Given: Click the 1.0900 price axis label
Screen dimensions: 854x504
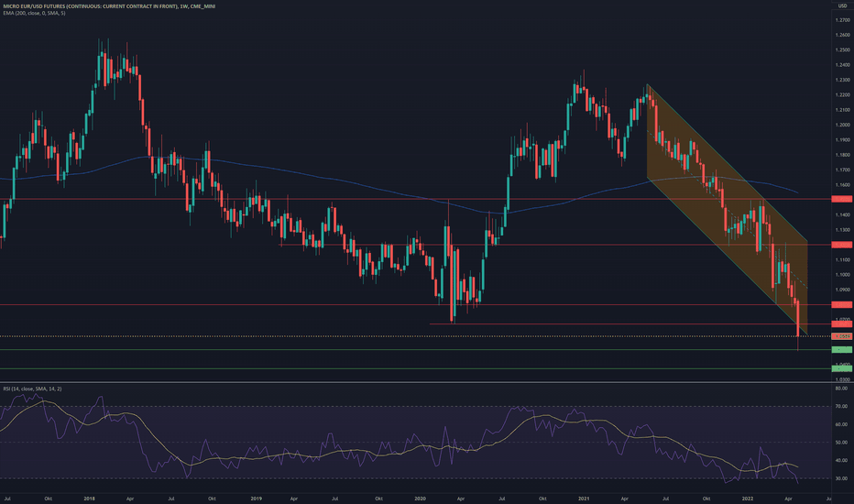Looking at the screenshot, I should [x=842, y=290].
